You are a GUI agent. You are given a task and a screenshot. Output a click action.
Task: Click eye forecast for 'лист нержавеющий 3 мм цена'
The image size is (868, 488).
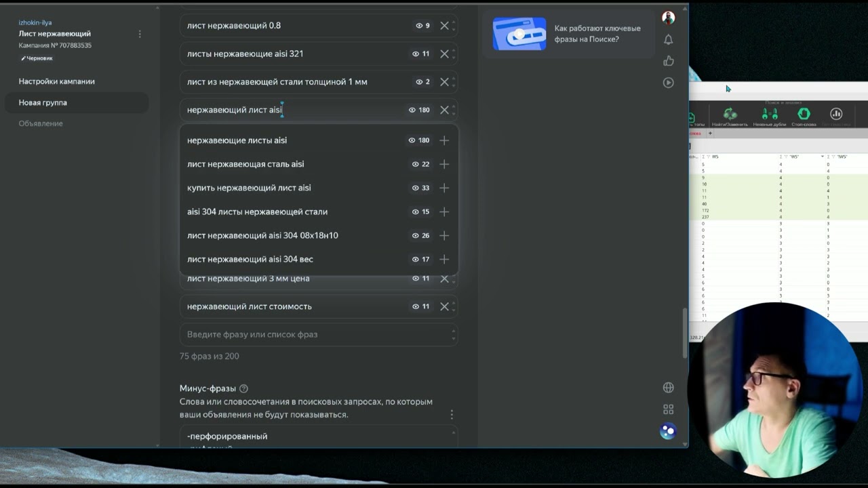420,279
